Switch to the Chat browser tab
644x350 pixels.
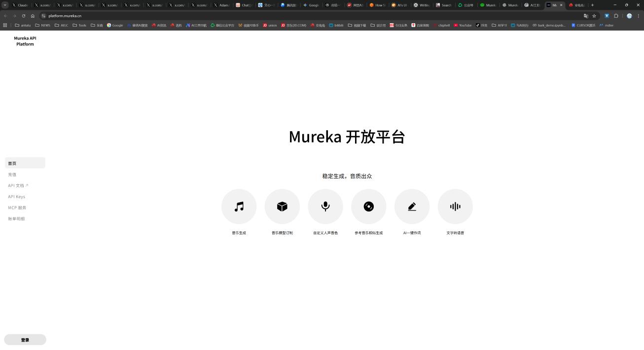[244, 5]
